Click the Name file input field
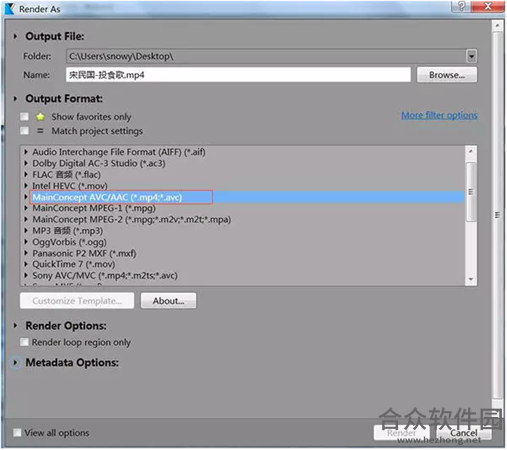507x450 pixels. (x=238, y=75)
